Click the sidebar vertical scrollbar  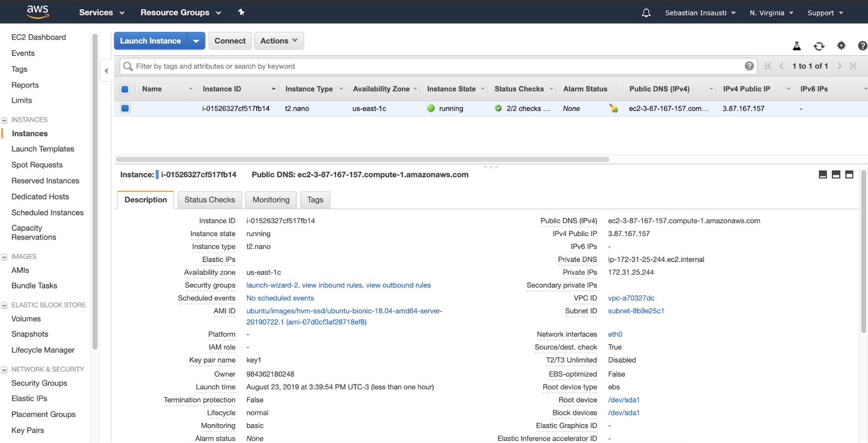(x=95, y=191)
